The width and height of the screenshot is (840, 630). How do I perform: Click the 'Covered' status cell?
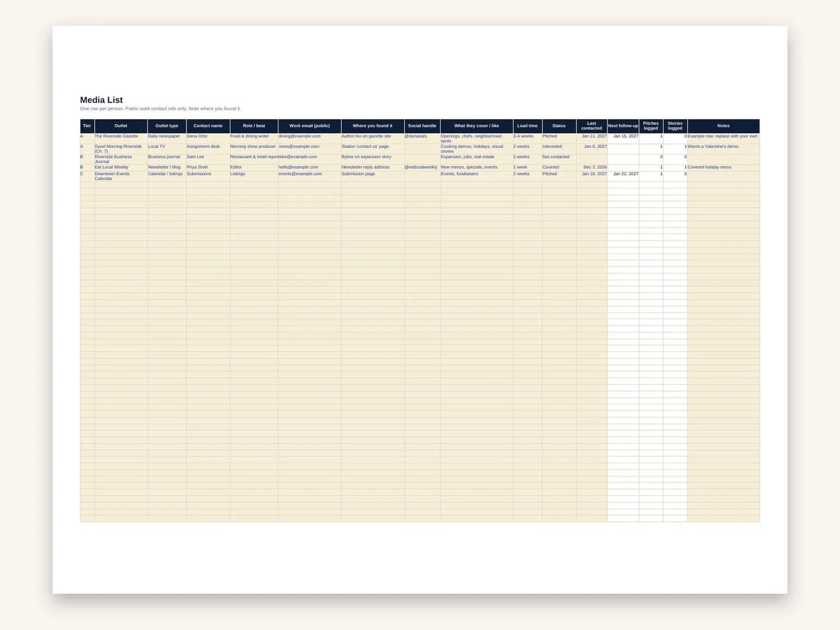point(559,167)
